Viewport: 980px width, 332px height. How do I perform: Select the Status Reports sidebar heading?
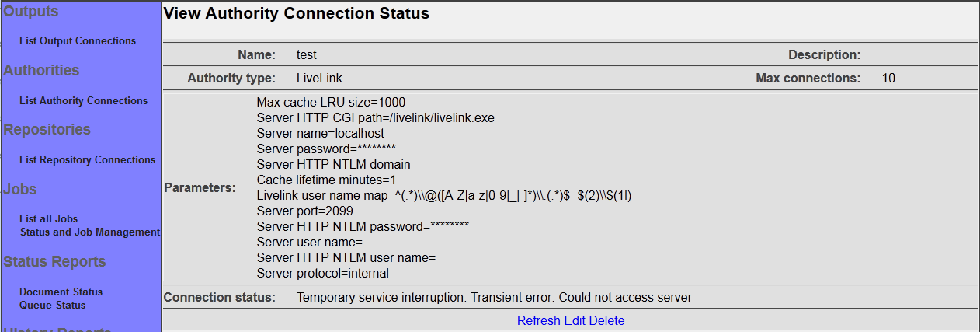tap(54, 262)
